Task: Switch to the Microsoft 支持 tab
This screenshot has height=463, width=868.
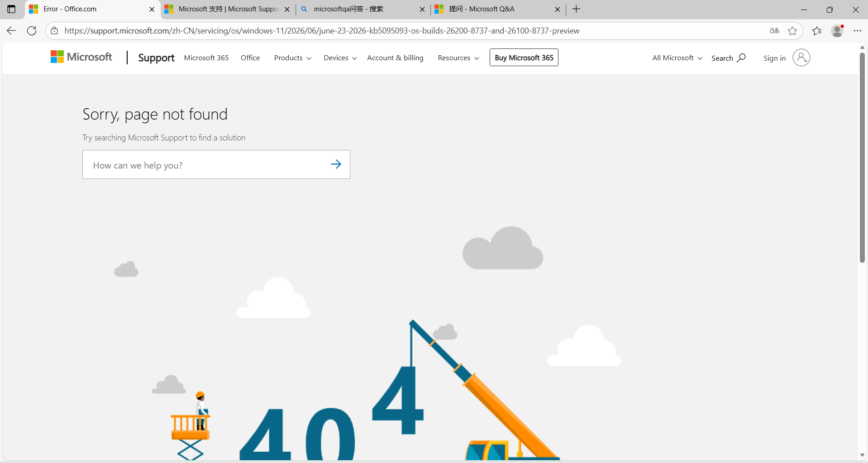Action: tap(227, 9)
